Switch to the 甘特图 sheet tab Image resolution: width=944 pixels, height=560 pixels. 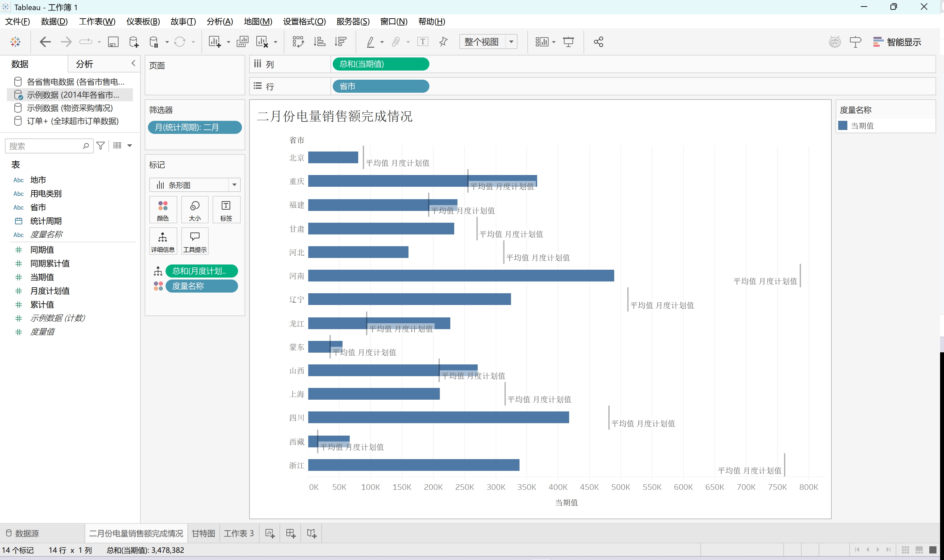pos(203,533)
